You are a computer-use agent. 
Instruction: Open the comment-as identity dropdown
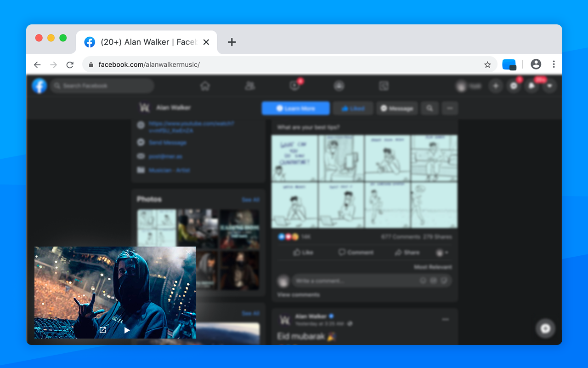442,253
